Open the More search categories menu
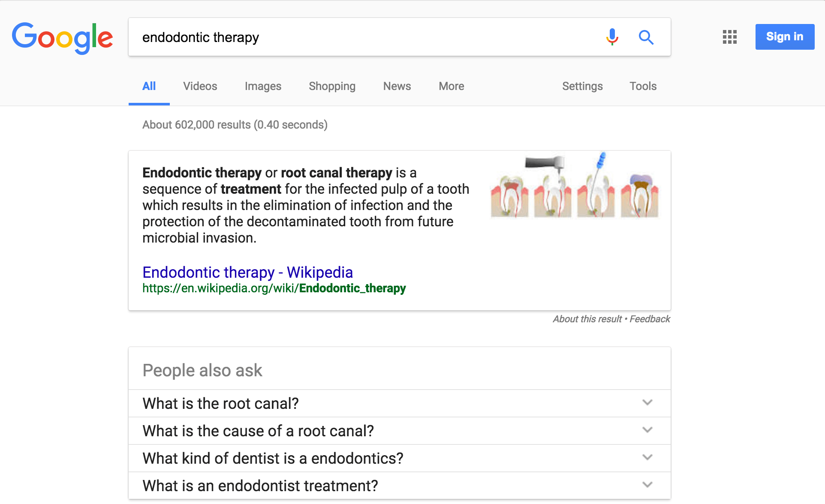 coord(451,86)
